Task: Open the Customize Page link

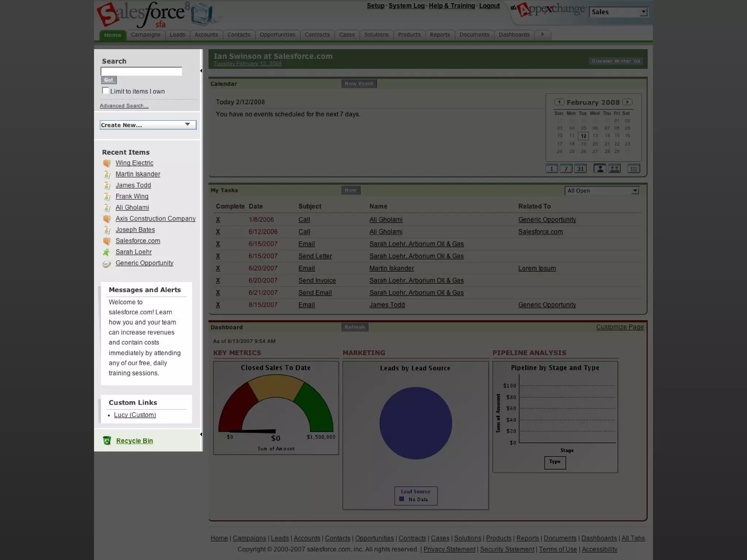Action: 620,327
